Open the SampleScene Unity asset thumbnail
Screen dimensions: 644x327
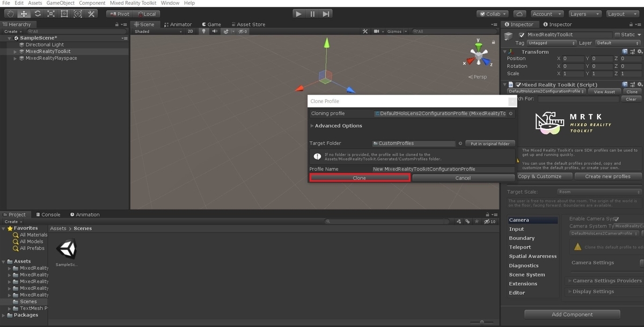[67, 249]
